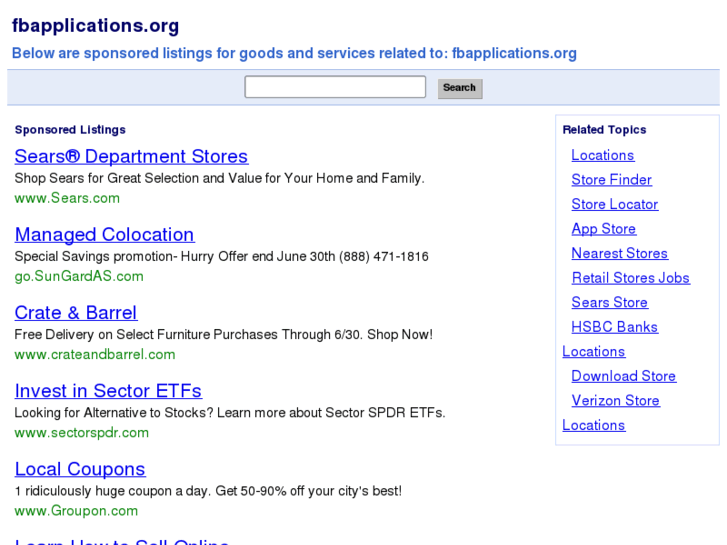Click the 'Looking for Alternative to Stocks' text
The width and height of the screenshot is (727, 545).
pyautogui.click(x=230, y=413)
